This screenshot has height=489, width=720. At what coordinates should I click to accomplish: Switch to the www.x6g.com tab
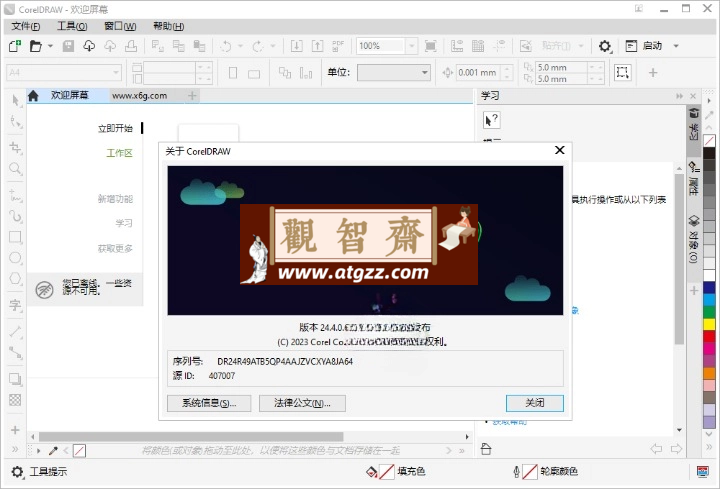point(140,96)
